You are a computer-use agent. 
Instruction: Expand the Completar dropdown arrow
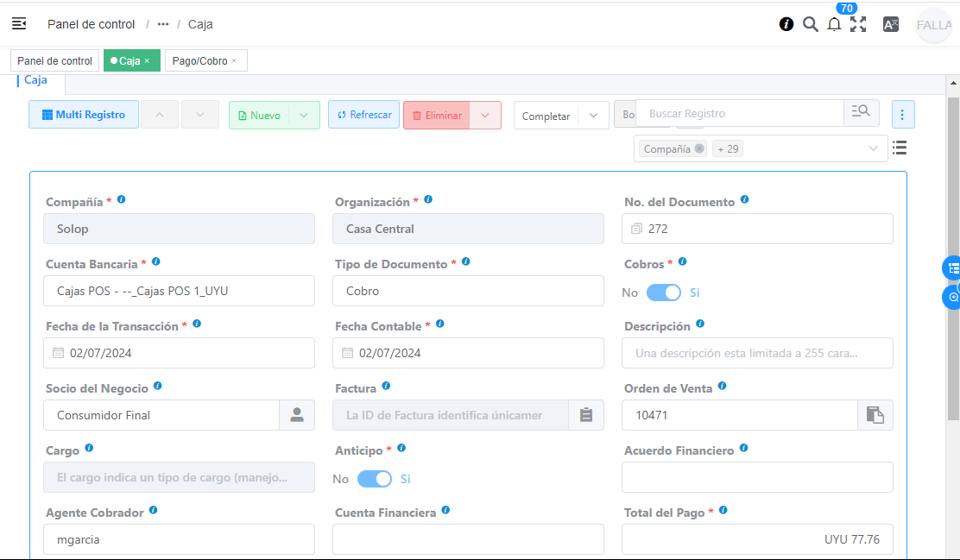coord(592,116)
